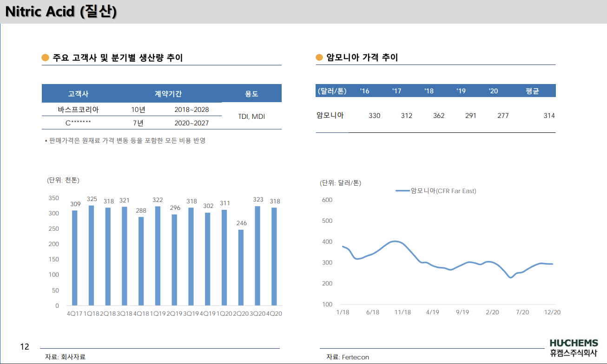Select the 휴켐스주식회사 company name text
This screenshot has width=607, height=364.
click(x=574, y=353)
